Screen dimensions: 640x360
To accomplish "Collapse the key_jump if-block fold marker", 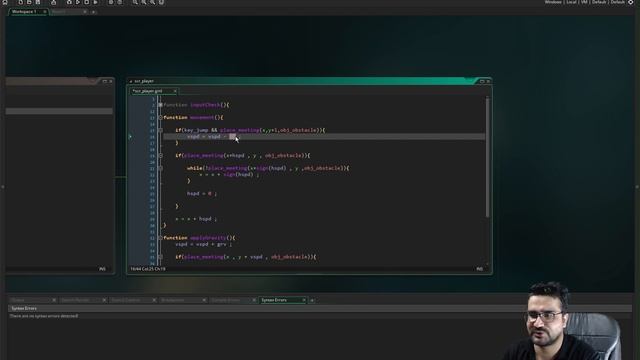I will (x=160, y=130).
